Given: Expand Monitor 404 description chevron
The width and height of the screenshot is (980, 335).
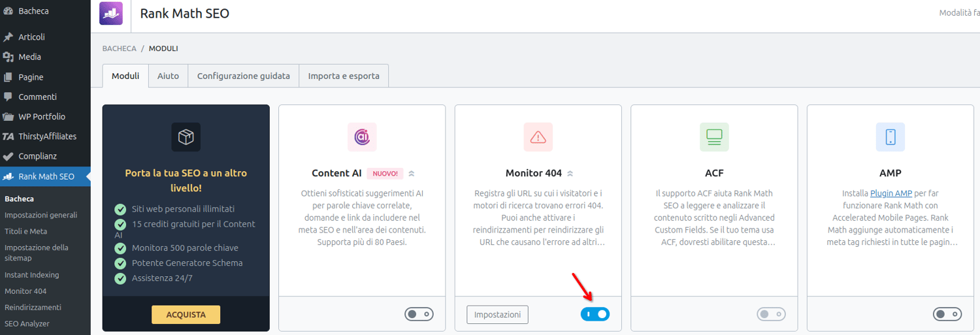Looking at the screenshot, I should coord(570,174).
